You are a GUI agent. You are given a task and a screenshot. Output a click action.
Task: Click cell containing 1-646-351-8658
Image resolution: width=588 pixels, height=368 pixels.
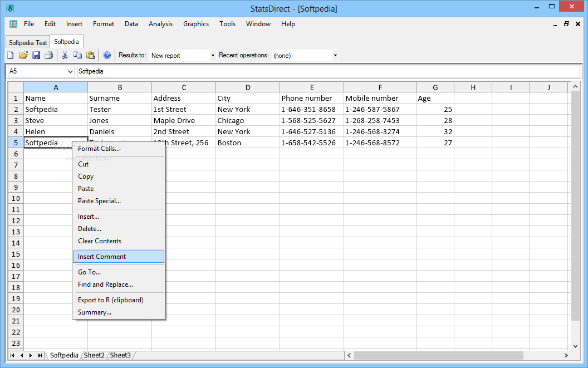[x=312, y=110]
